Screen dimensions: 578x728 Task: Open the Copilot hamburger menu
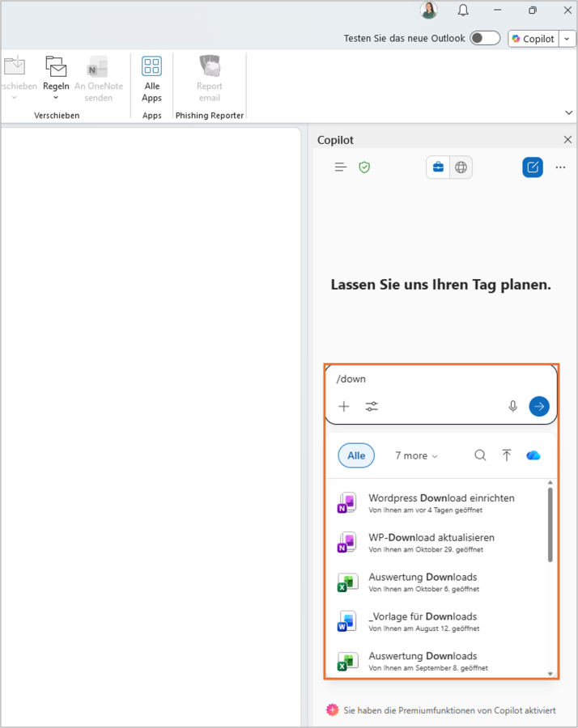pos(341,167)
